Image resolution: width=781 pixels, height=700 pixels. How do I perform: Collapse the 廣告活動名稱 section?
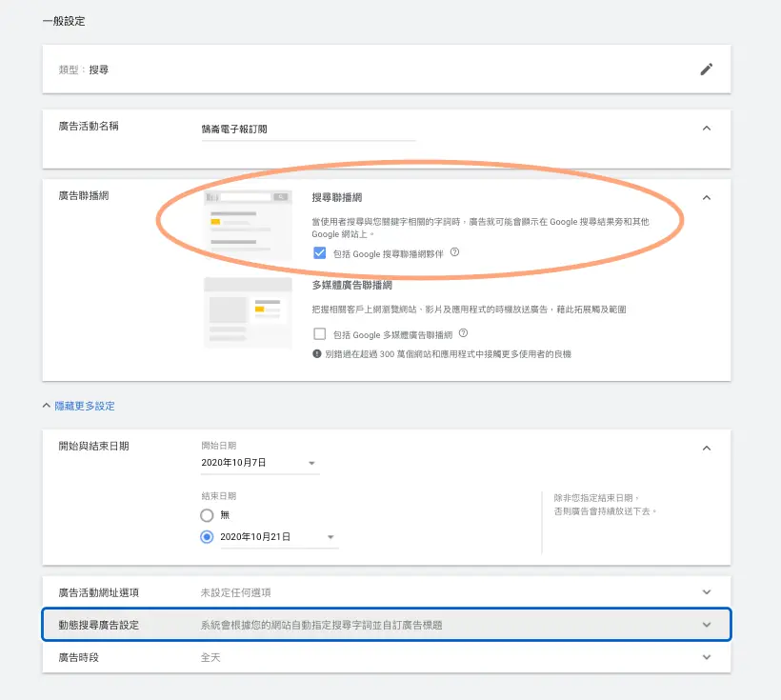[x=707, y=129]
